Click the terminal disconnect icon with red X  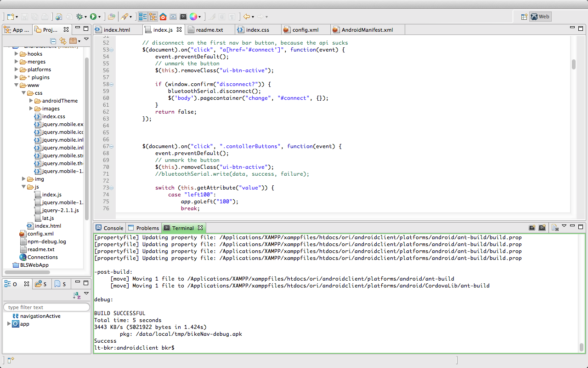coord(555,228)
